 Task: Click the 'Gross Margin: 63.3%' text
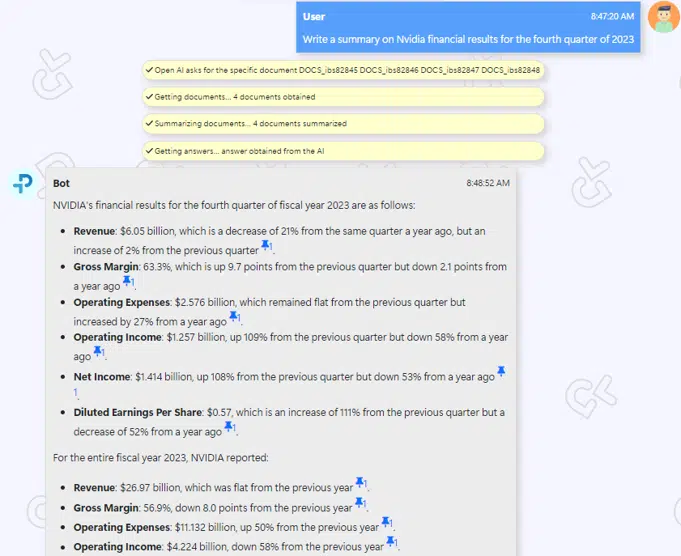pos(122,267)
